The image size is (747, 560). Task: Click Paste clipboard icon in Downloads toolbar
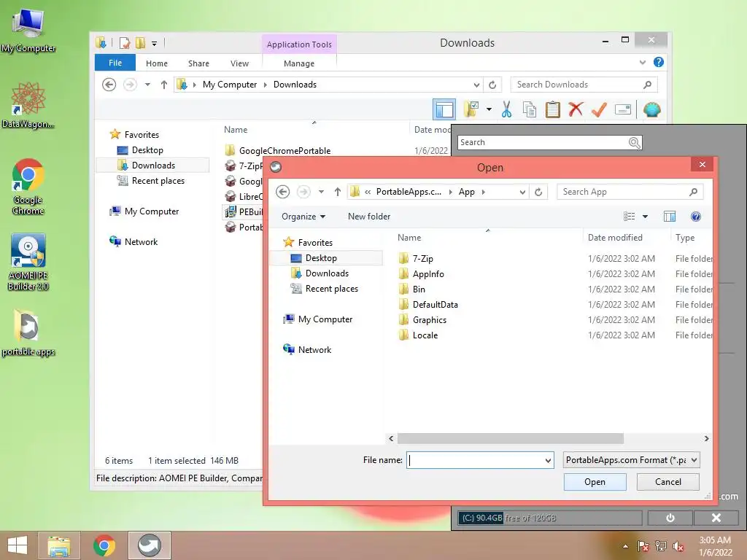coord(553,109)
